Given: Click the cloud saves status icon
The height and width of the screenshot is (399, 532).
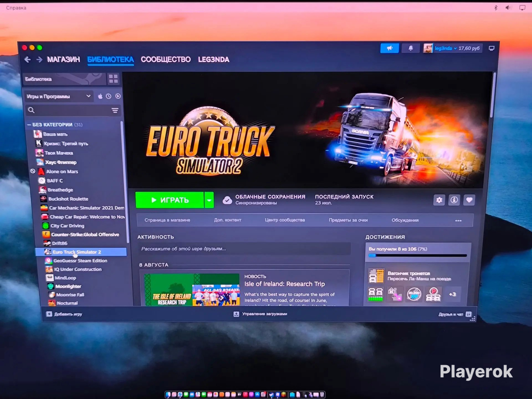Looking at the screenshot, I should click(227, 200).
